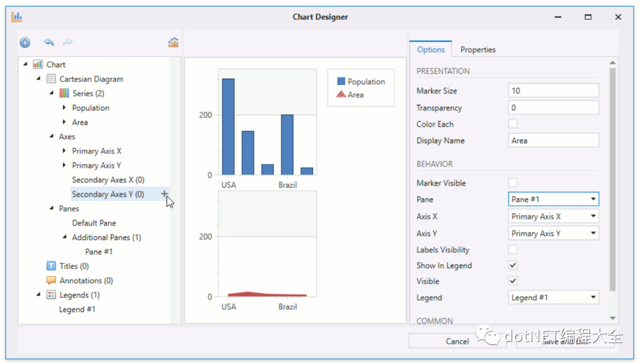Expand the Population series tree node
644x364 pixels.
64,107
